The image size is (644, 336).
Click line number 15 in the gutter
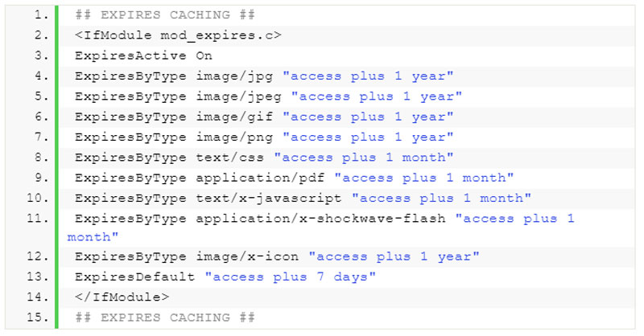pyautogui.click(x=38, y=318)
